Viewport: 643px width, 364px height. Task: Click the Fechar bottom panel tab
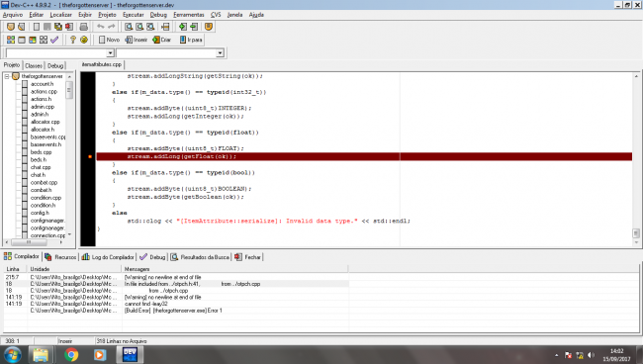(x=247, y=257)
